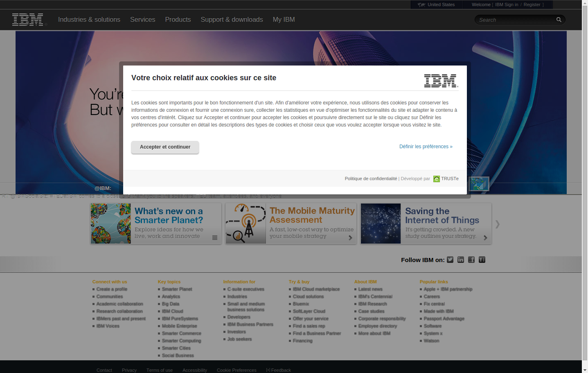588x373 pixels.
Task: Open IBM's LinkedIn page icon
Action: tap(461, 260)
